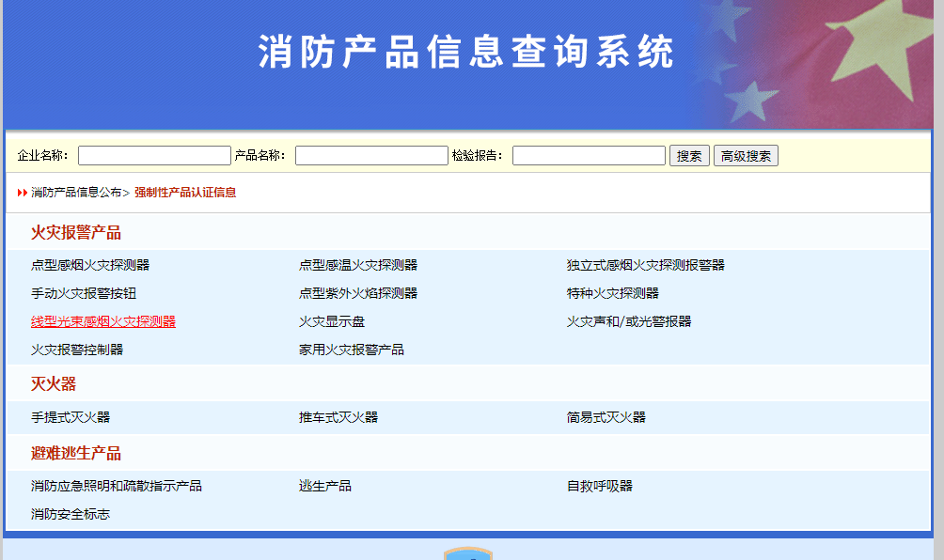Image resolution: width=944 pixels, height=560 pixels.
Task: Select 消防应急照明和疏散指示产品 link
Action: click(117, 486)
